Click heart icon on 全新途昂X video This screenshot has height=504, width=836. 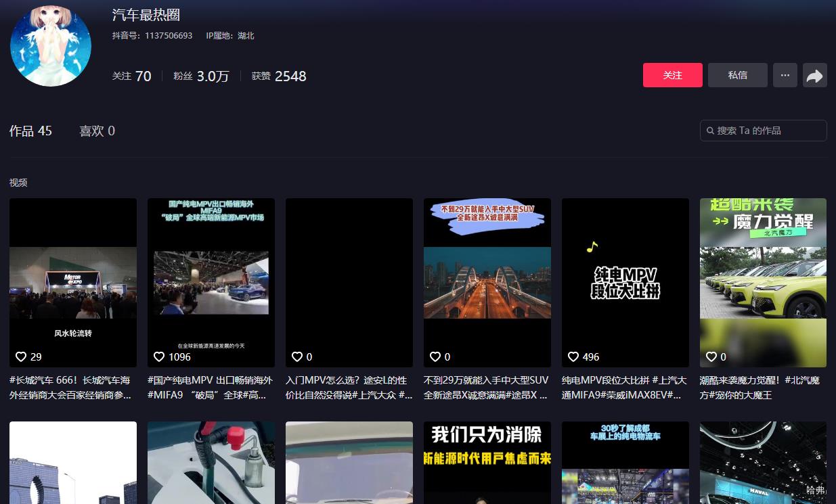coord(435,357)
